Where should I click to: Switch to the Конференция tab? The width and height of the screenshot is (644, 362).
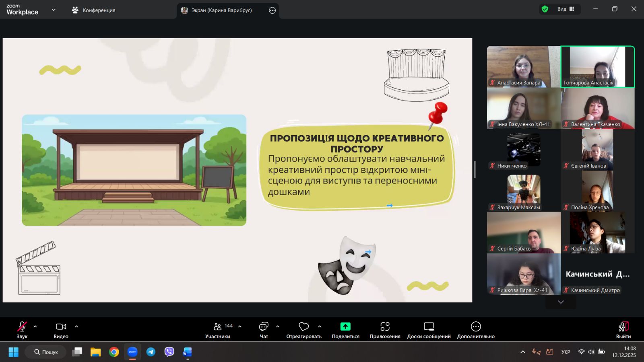click(x=94, y=10)
